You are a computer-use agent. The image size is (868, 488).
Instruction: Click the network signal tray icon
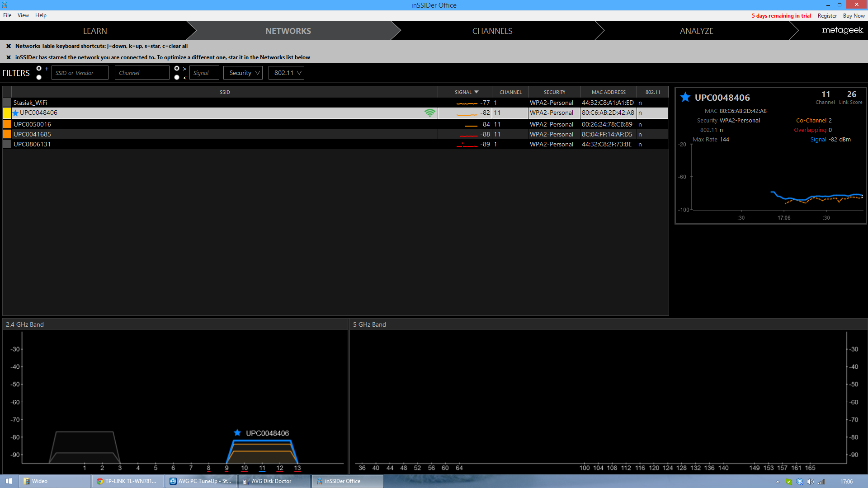point(821,482)
